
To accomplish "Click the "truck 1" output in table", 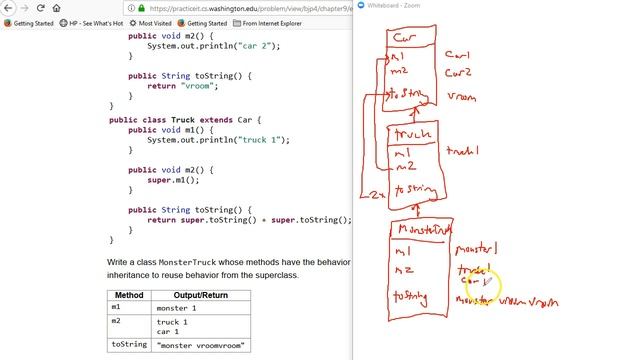I will [172, 322].
